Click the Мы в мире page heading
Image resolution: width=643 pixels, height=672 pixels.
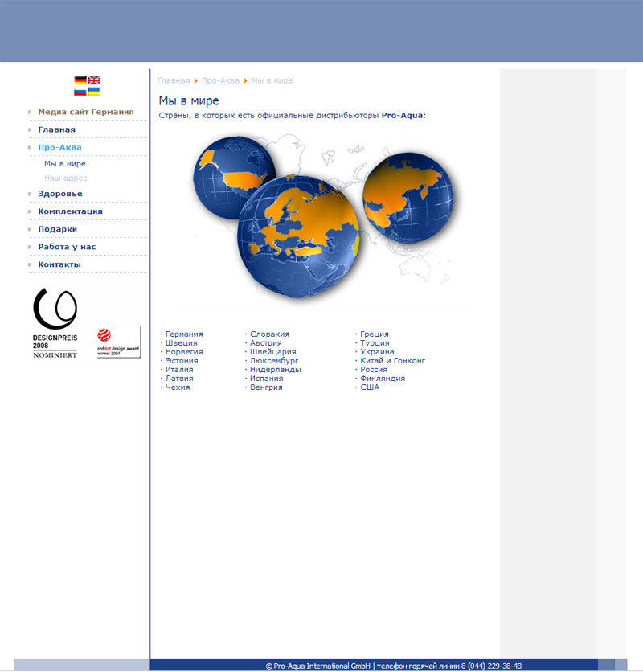pyautogui.click(x=189, y=100)
